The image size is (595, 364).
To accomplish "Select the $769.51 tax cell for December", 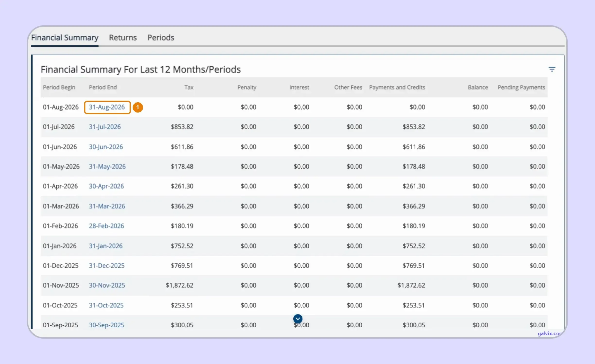I will click(x=182, y=266).
